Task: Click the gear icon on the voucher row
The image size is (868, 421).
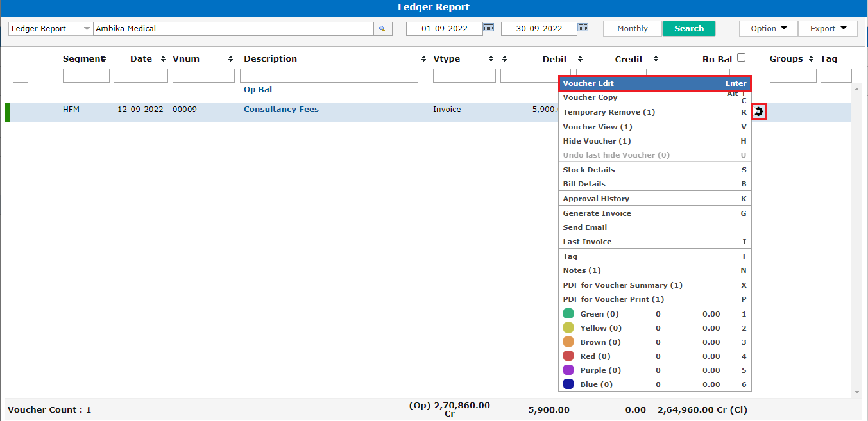Action: 760,111
